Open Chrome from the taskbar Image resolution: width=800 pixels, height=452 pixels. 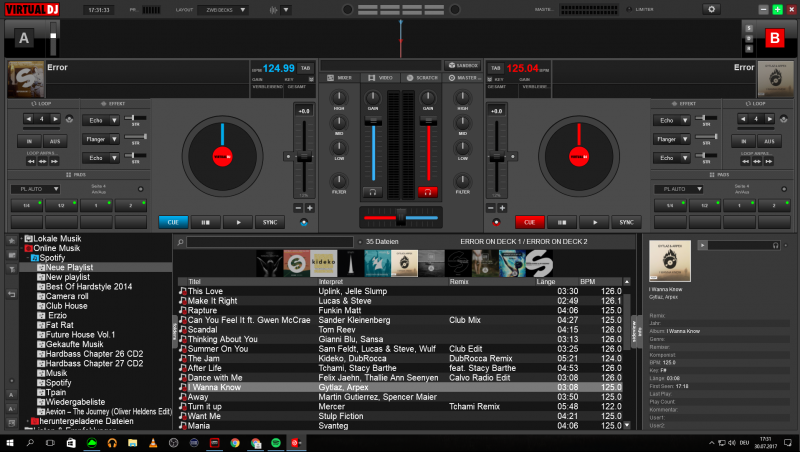pyautogui.click(x=235, y=442)
